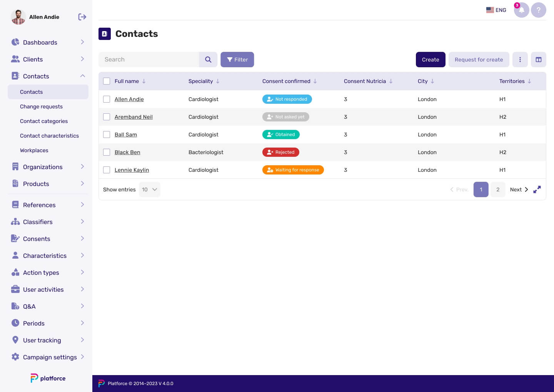The image size is (554, 392).
Task: Open the three-dot more options menu
Action: (520, 60)
